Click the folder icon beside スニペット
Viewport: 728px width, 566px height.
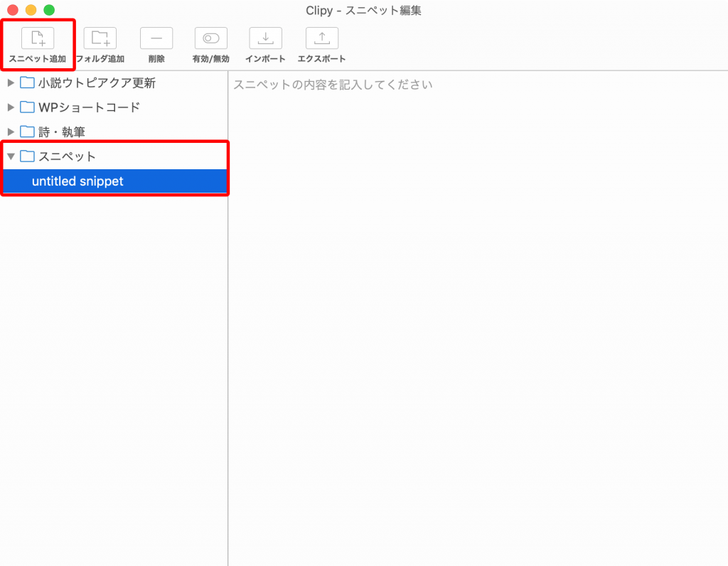coord(27,156)
